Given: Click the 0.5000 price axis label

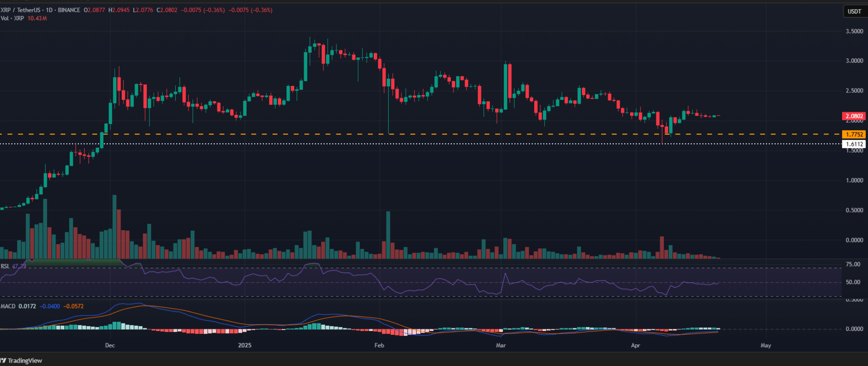Looking at the screenshot, I should (854, 210).
